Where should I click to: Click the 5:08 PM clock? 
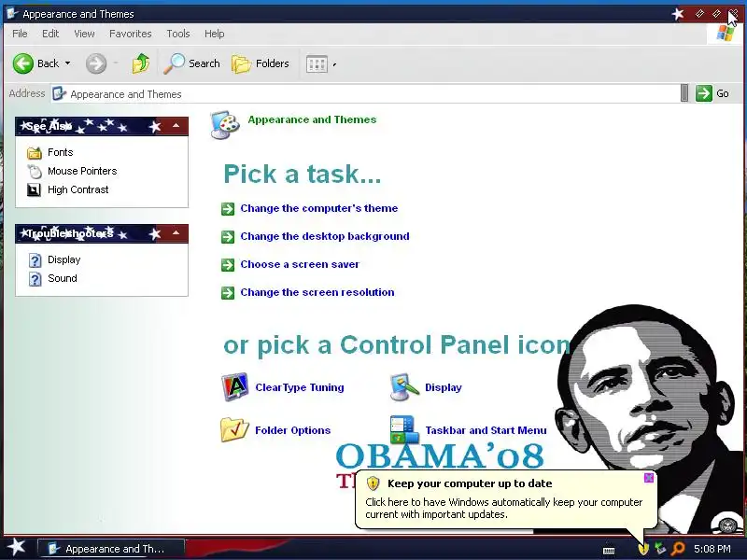pos(712,549)
